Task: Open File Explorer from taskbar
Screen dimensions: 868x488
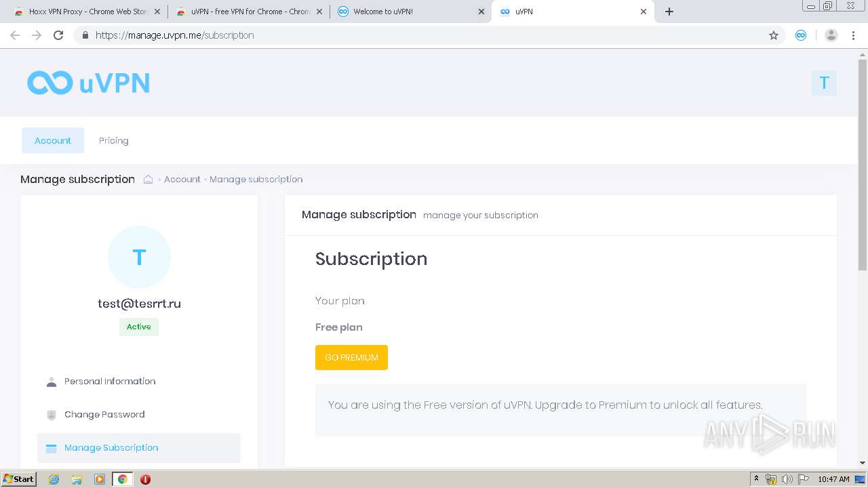Action: coord(77,479)
